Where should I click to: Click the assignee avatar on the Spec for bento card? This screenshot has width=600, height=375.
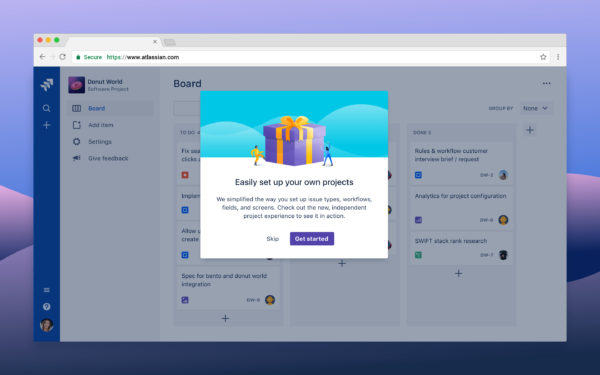pyautogui.click(x=270, y=300)
